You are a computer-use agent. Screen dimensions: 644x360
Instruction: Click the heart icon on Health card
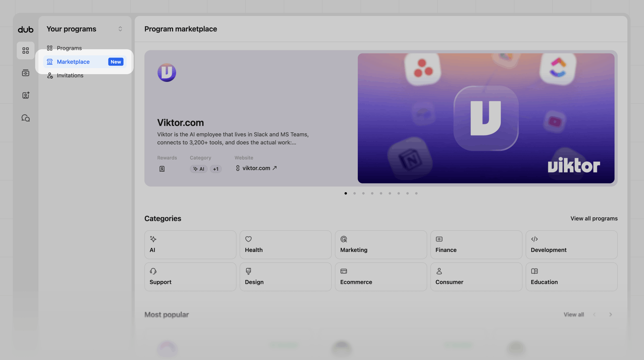pyautogui.click(x=248, y=239)
